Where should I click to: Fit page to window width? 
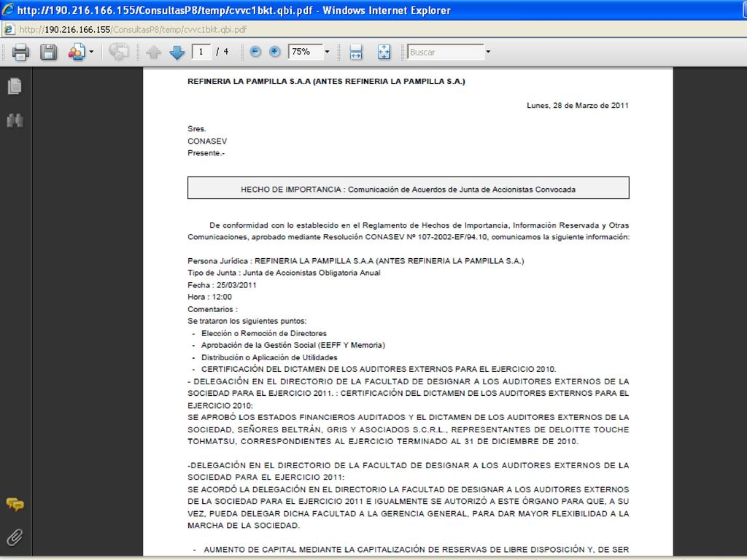(356, 52)
